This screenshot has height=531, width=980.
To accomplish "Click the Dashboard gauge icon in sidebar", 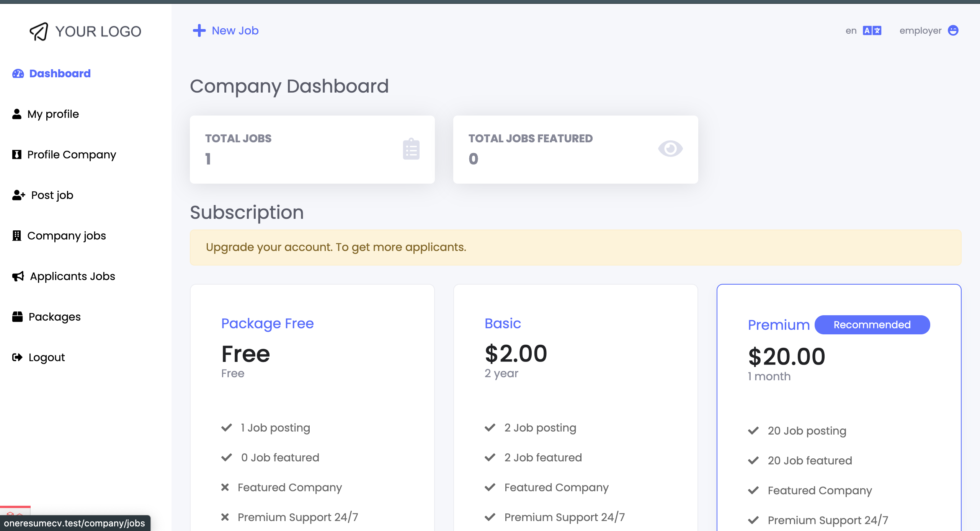I will pyautogui.click(x=18, y=73).
